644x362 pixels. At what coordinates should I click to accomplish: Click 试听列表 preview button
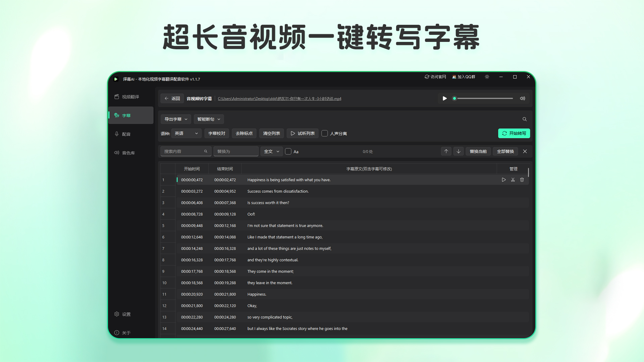coord(303,133)
